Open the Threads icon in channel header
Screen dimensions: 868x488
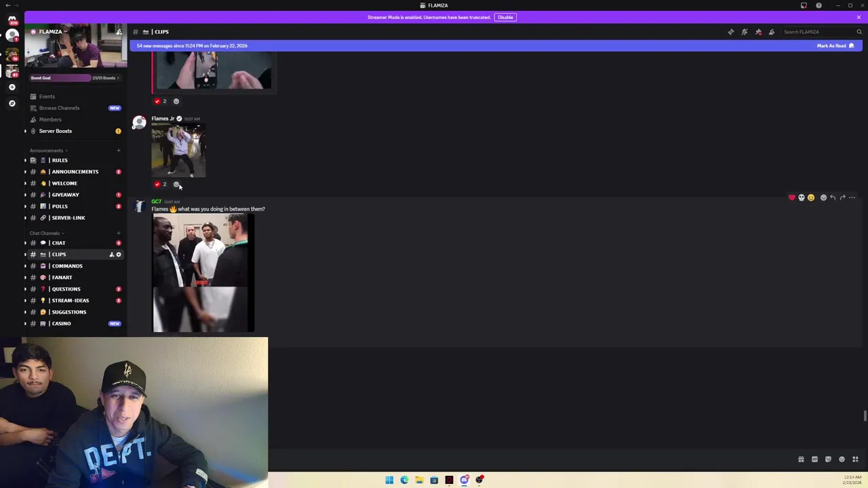coord(730,32)
